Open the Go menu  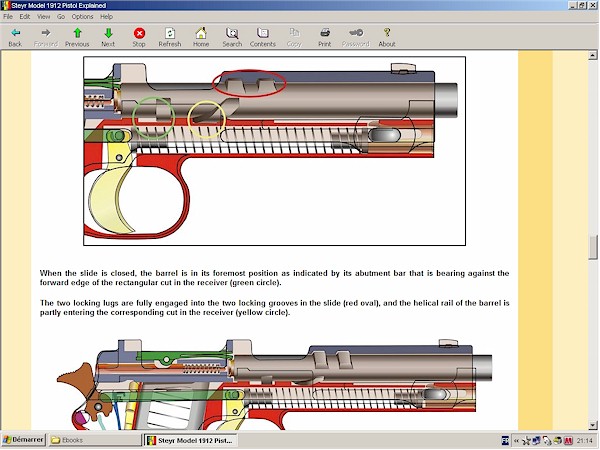click(61, 16)
